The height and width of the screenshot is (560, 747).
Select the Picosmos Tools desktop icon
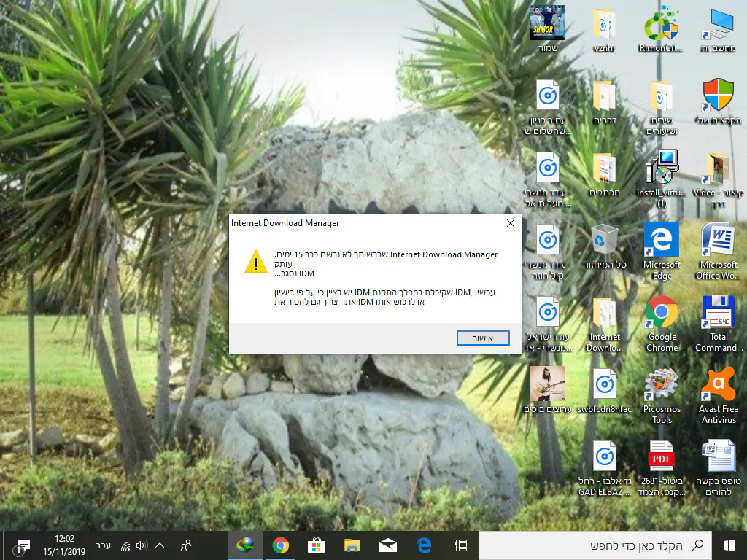[x=662, y=386]
